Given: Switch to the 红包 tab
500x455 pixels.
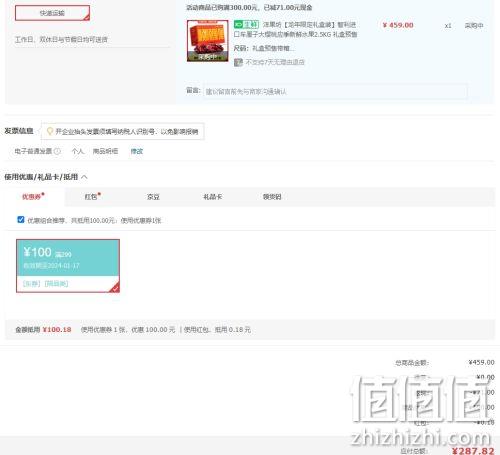Looking at the screenshot, I should click(92, 197).
